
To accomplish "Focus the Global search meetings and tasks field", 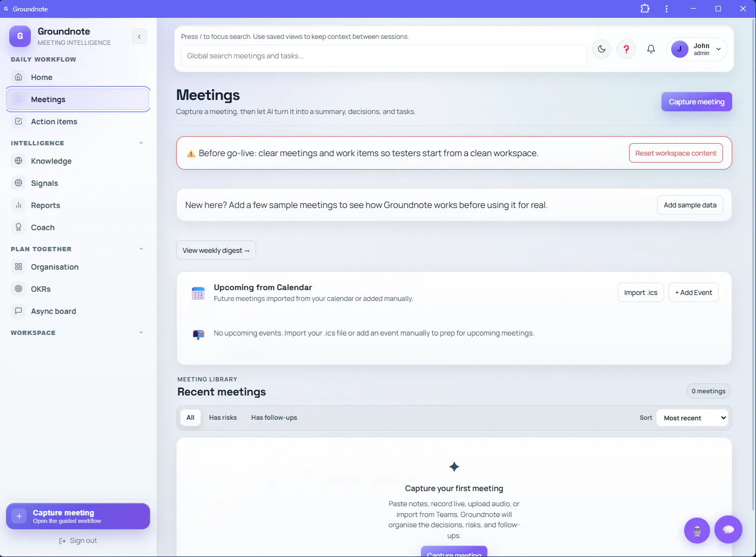I will pyautogui.click(x=384, y=56).
